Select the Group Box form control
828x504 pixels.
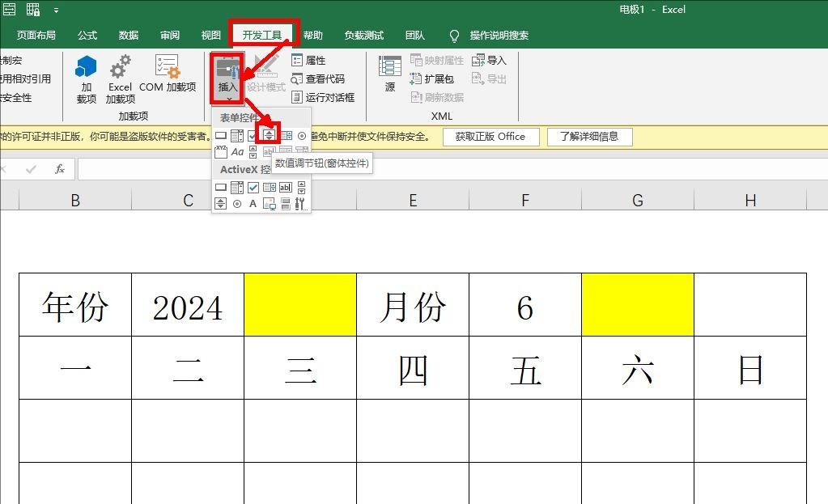[x=221, y=152]
